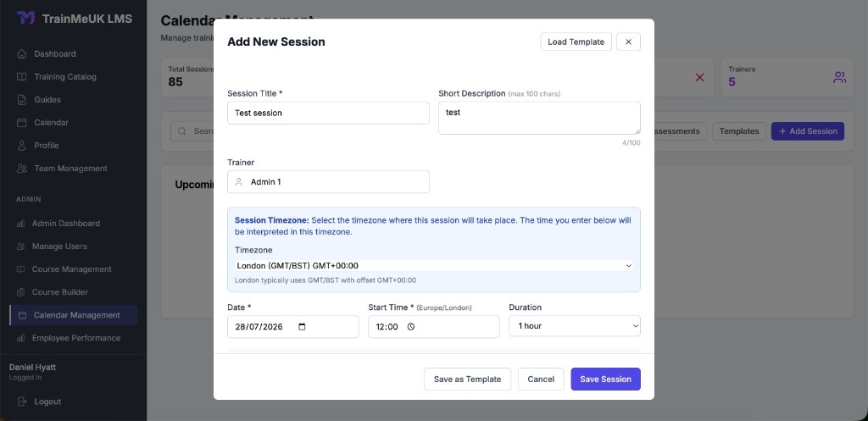Click the Add Session button behind dialog
Screen dimensions: 868x421
808,131
